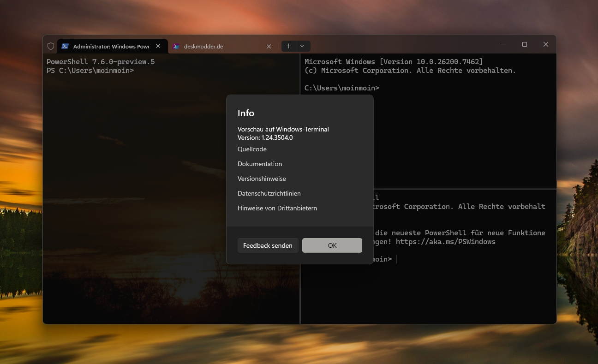Click the Versionshinweise link
Screen dimensions: 598x364
click(x=262, y=179)
